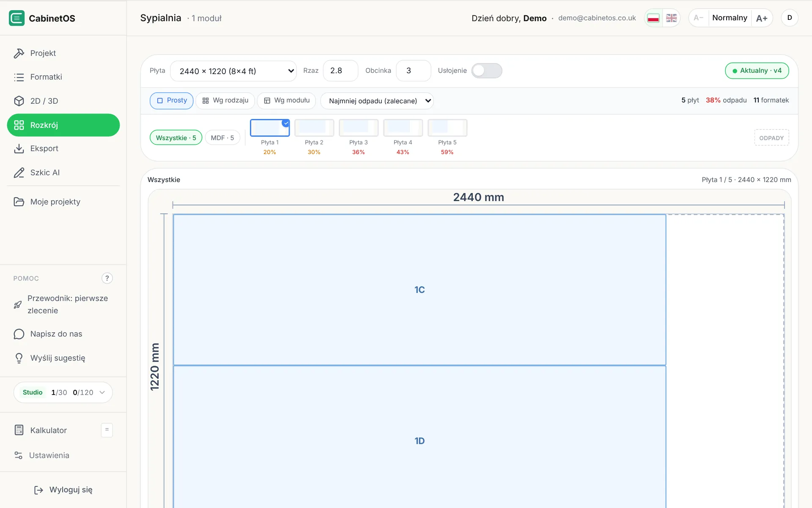Increase font size with A+
This screenshot has width=812, height=508.
click(762, 18)
